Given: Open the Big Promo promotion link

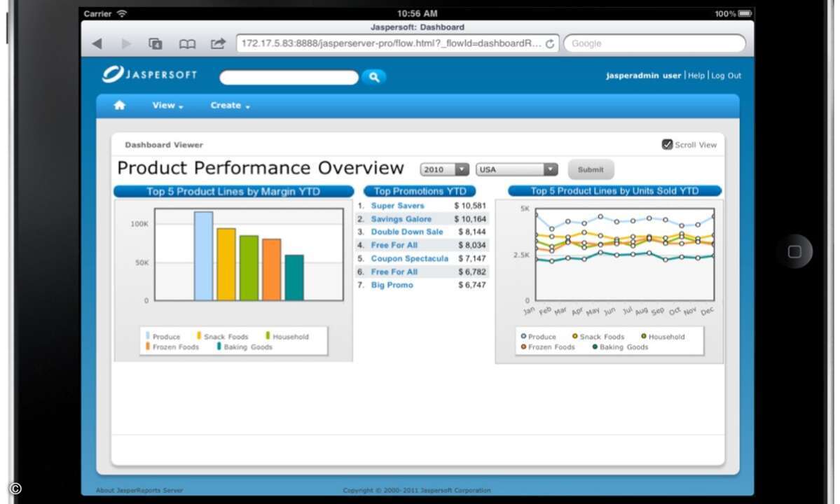Looking at the screenshot, I should 392,285.
